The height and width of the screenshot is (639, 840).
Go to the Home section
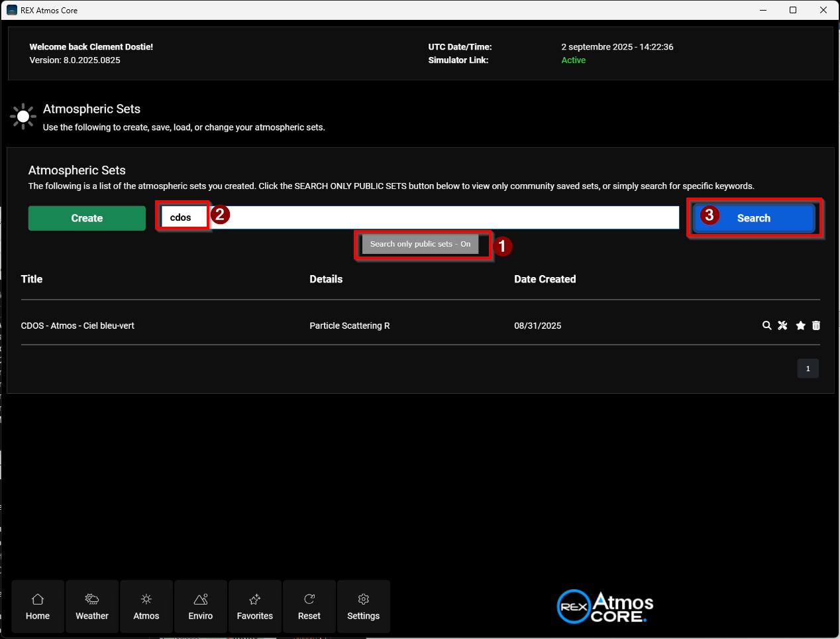point(38,607)
